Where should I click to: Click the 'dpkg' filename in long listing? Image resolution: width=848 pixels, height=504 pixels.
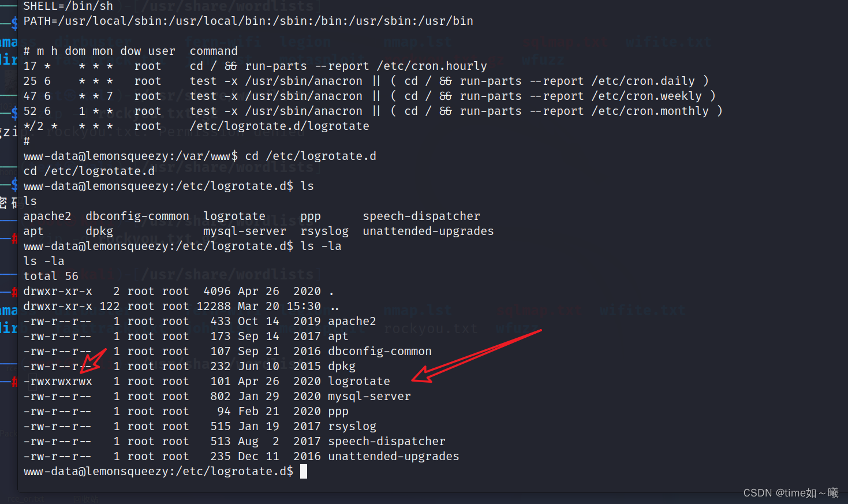342,367
